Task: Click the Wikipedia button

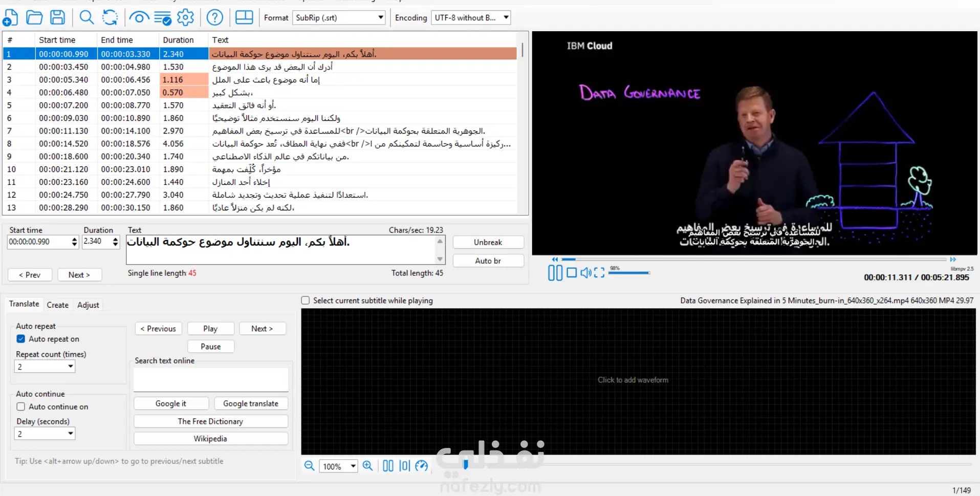Action: point(210,439)
